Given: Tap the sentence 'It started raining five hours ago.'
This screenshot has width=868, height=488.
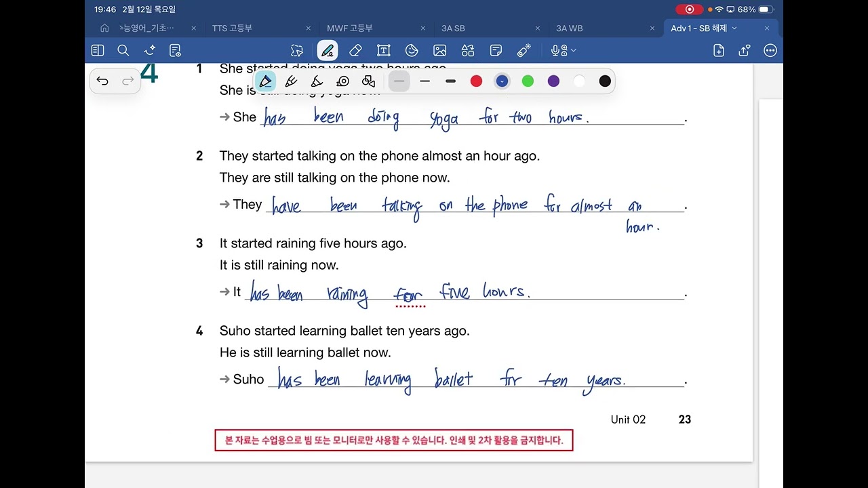Looking at the screenshot, I should pos(313,243).
